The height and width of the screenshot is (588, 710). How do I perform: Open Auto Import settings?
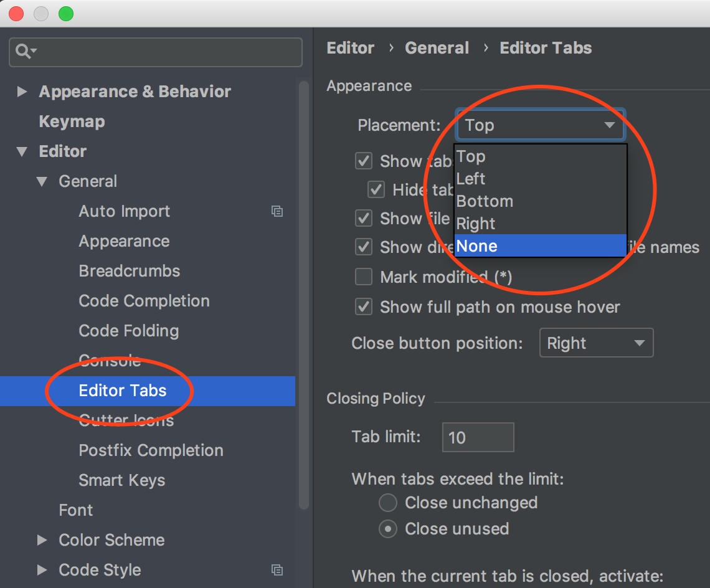[125, 211]
